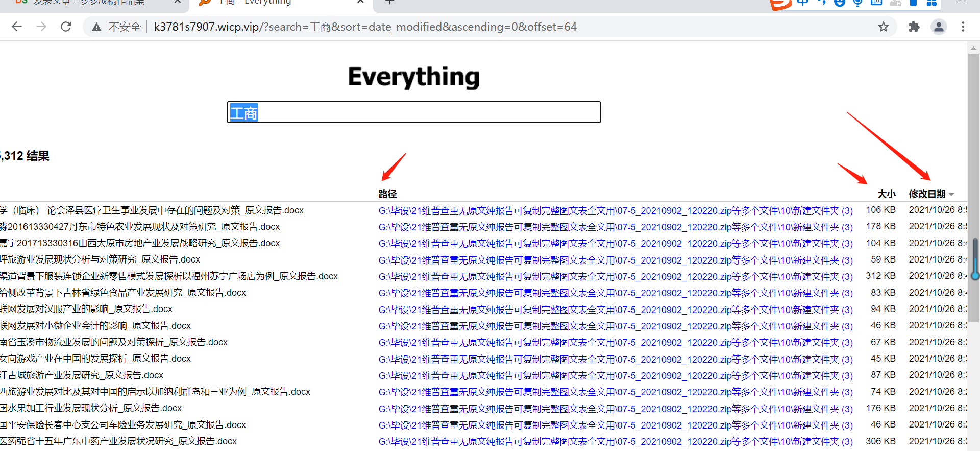Image resolution: width=980 pixels, height=451 pixels.
Task: Click the Everything page heading
Action: pyautogui.click(x=413, y=77)
